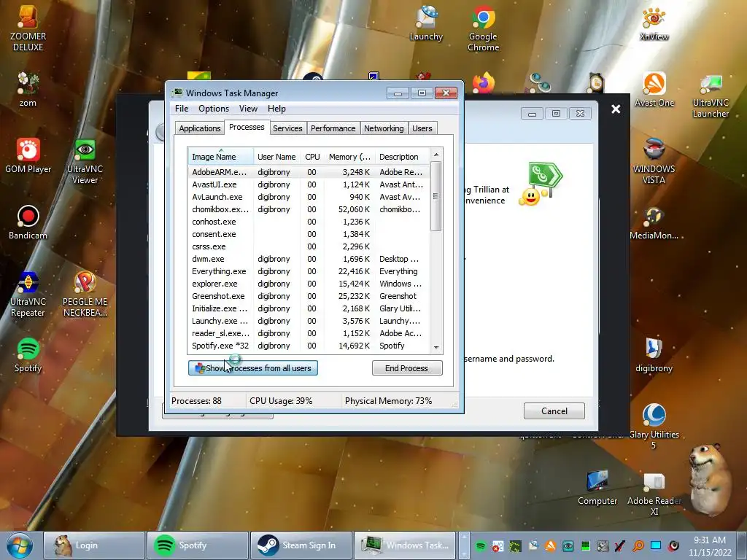
Task: Select the Glary Utilities 5 desktop icon
Action: (x=654, y=426)
